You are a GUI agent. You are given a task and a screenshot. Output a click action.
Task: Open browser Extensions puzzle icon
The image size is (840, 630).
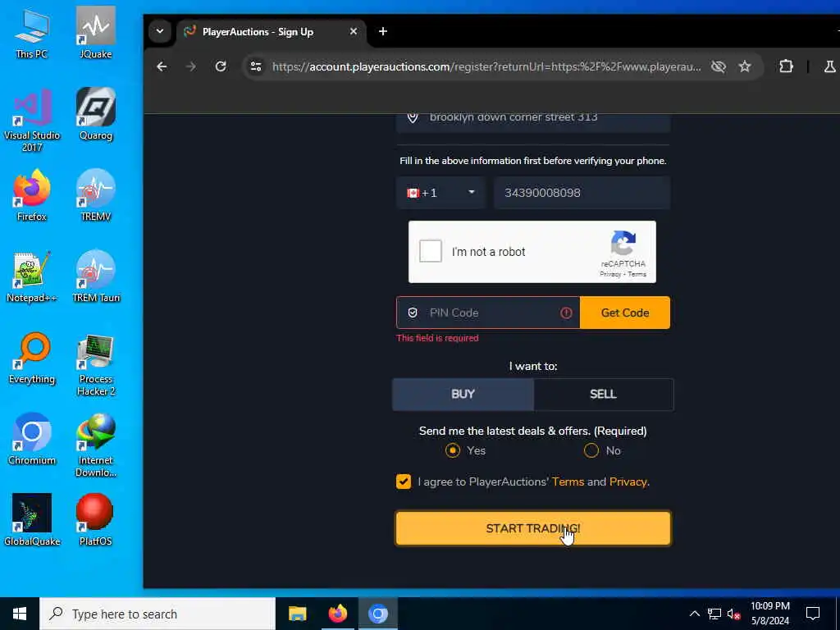coord(786,66)
